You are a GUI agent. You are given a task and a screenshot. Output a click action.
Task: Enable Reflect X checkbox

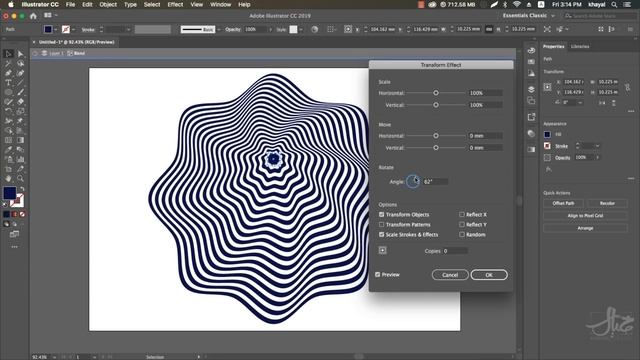point(462,214)
